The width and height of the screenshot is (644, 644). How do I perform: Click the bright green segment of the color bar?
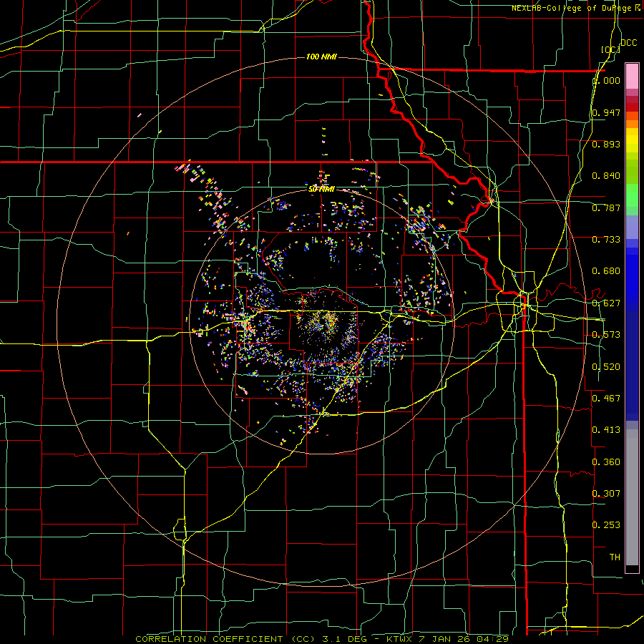(632, 195)
